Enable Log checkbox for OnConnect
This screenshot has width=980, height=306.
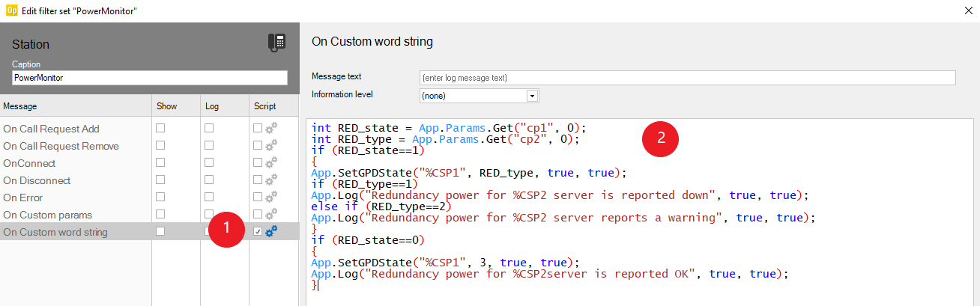click(x=209, y=162)
